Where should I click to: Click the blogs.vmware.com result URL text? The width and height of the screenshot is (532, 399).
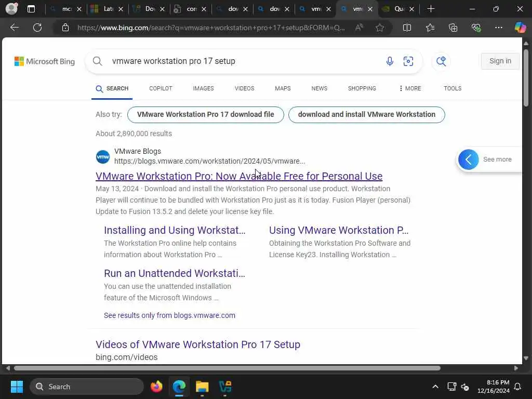point(210,161)
